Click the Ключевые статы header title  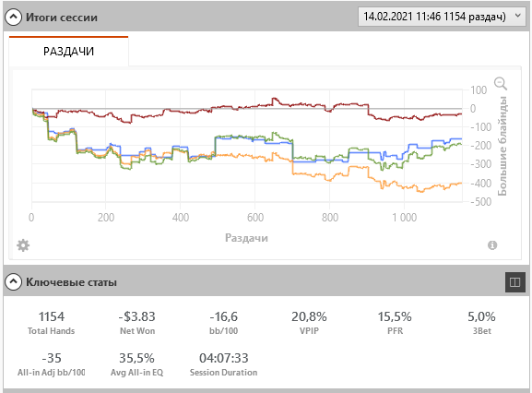[71, 282]
